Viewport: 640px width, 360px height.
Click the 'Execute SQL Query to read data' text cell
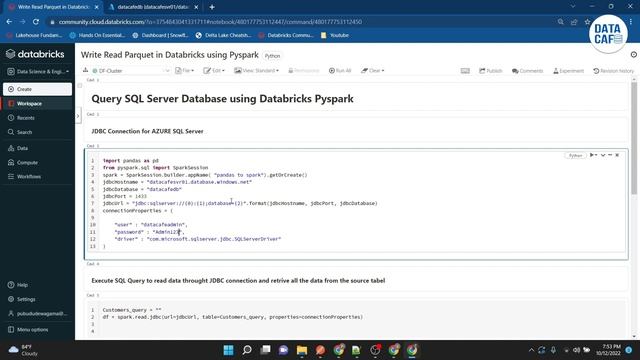pyautogui.click(x=238, y=280)
